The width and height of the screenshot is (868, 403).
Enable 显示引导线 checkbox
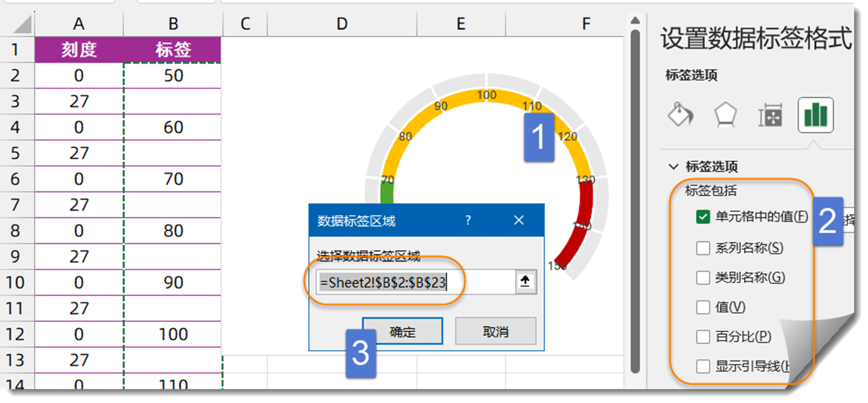click(702, 367)
